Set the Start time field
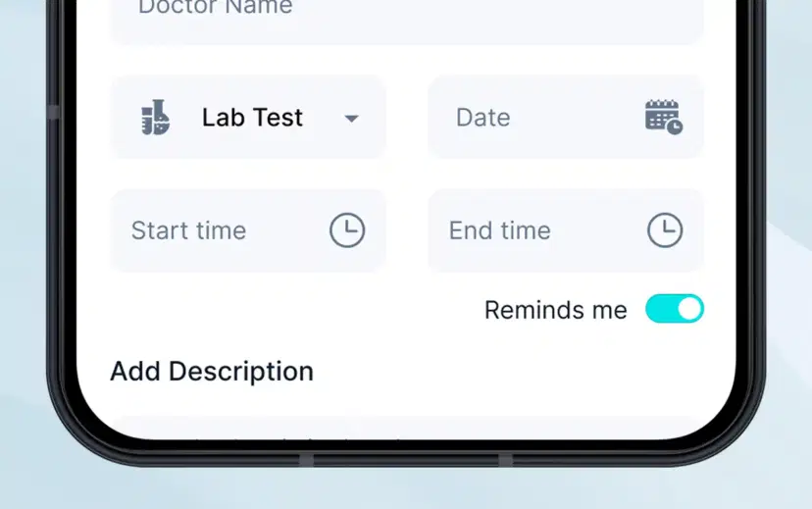 coord(247,230)
